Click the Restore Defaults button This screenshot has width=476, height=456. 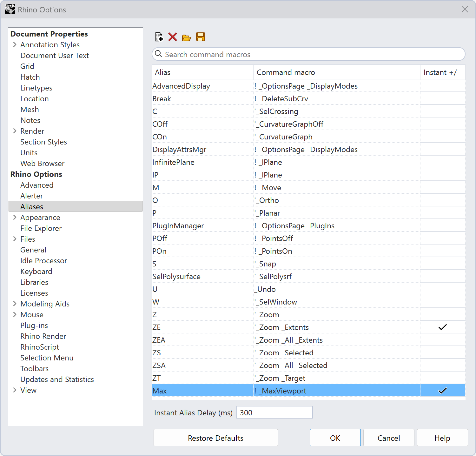click(x=216, y=438)
